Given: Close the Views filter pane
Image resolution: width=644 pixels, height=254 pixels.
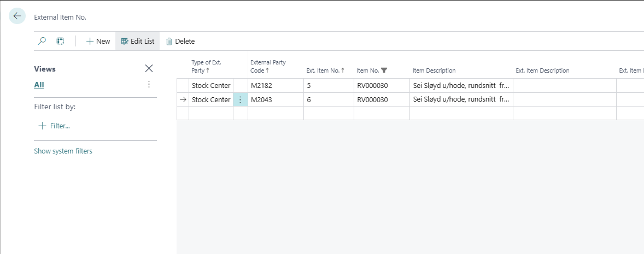Looking at the screenshot, I should click(x=149, y=69).
